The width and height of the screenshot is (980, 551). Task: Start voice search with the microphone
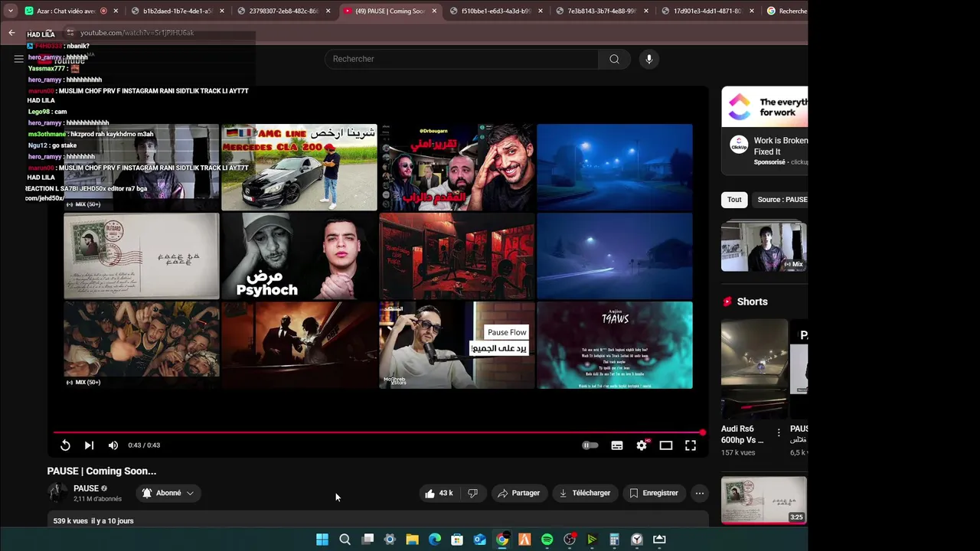[x=648, y=59]
